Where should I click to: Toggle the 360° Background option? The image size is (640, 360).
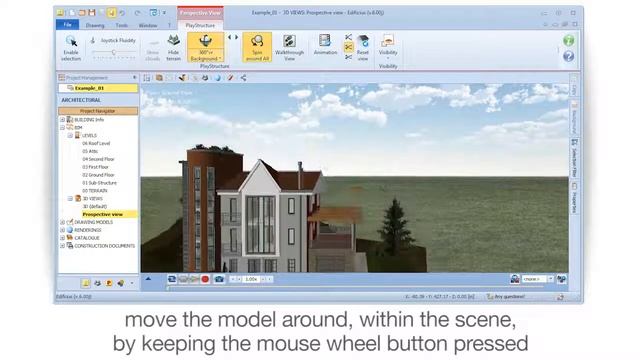point(205,47)
